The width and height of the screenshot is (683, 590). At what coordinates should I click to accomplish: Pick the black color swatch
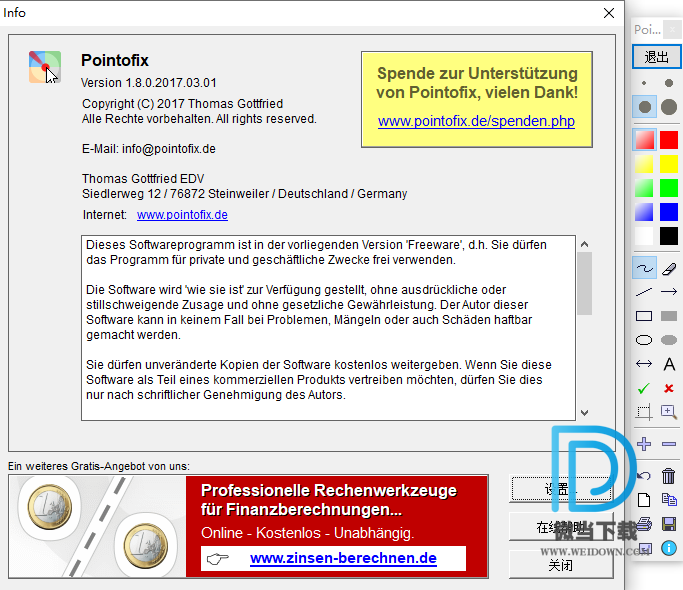669,236
